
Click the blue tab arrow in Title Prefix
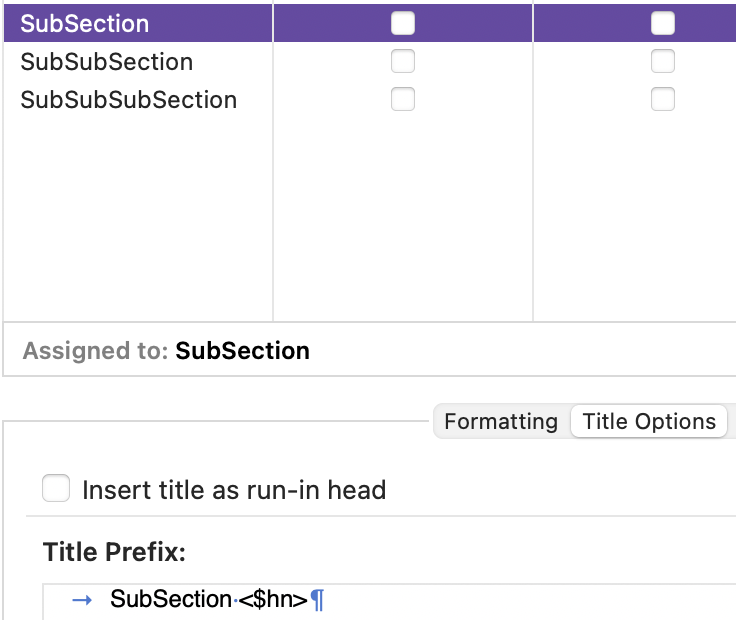click(x=82, y=600)
